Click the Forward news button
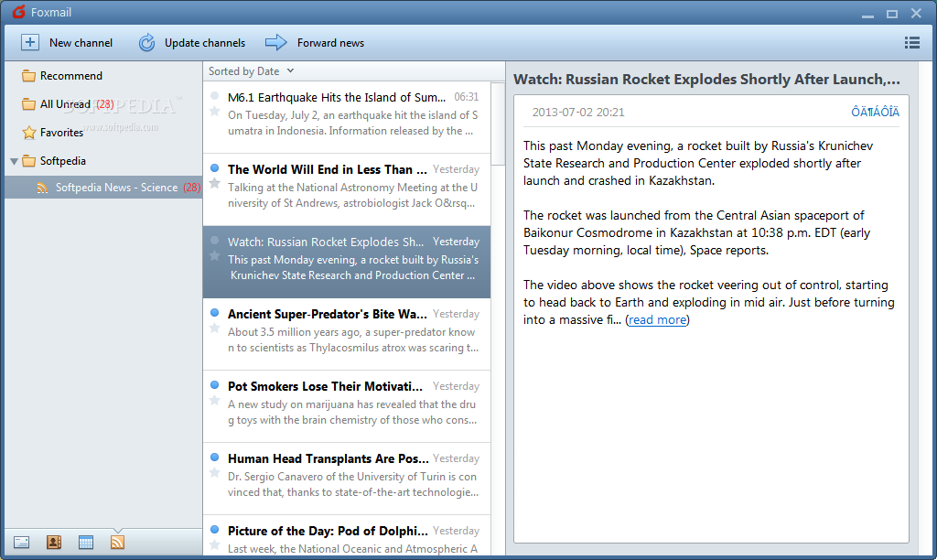937x560 pixels. (315, 42)
